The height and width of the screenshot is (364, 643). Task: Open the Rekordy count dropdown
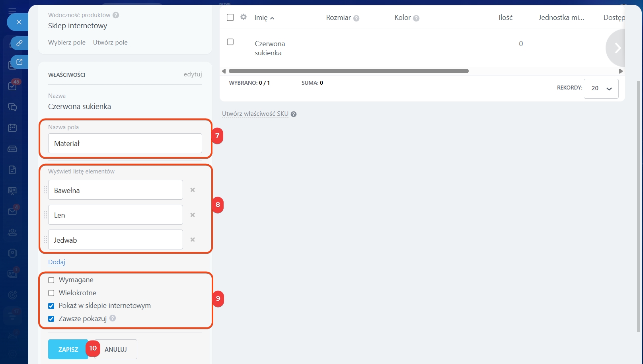click(x=601, y=88)
